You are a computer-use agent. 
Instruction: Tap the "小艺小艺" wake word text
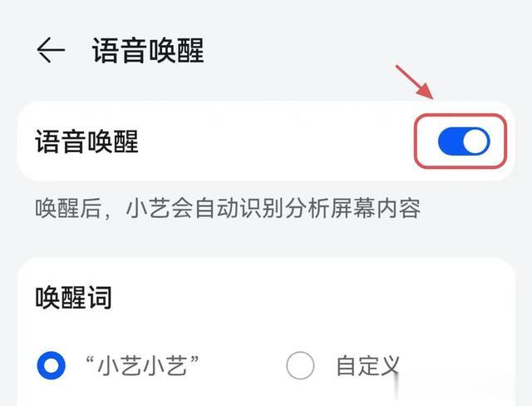142,365
